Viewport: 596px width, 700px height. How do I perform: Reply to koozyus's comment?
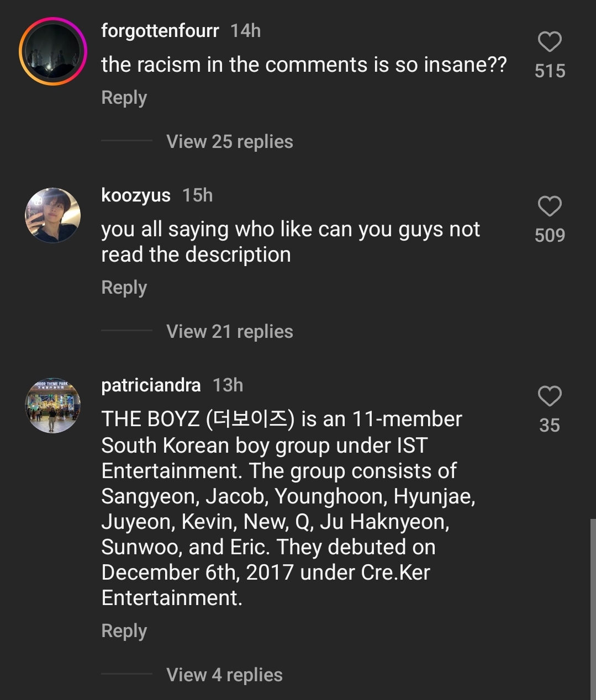point(124,288)
